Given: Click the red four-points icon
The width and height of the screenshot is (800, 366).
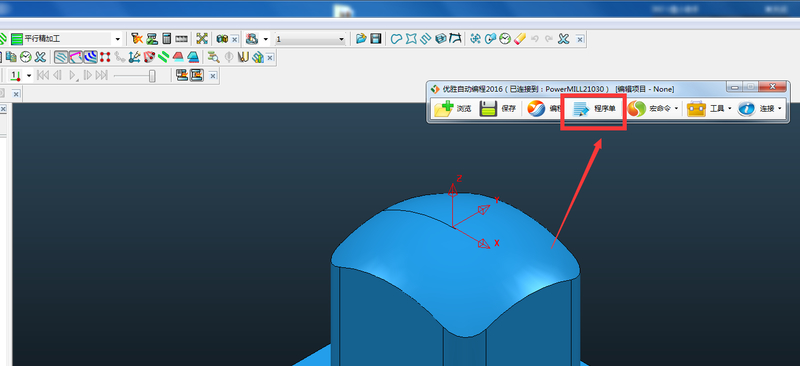Looking at the screenshot, I should click(x=105, y=57).
